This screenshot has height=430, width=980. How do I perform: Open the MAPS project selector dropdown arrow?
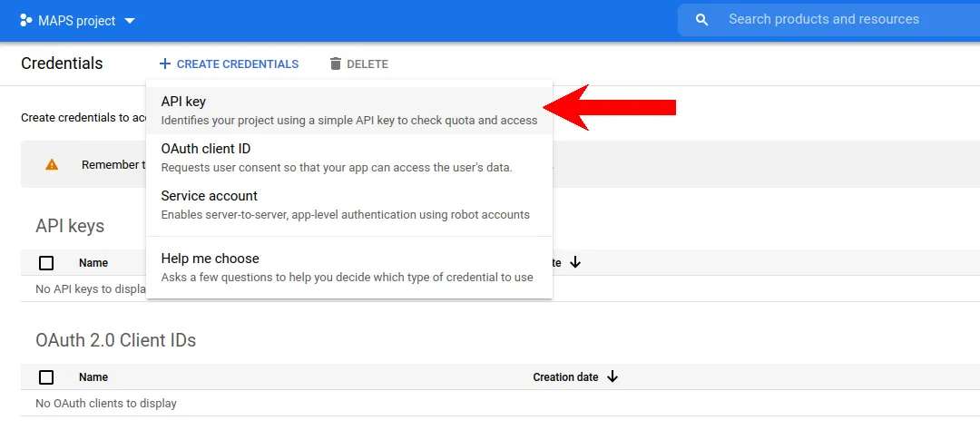point(130,21)
